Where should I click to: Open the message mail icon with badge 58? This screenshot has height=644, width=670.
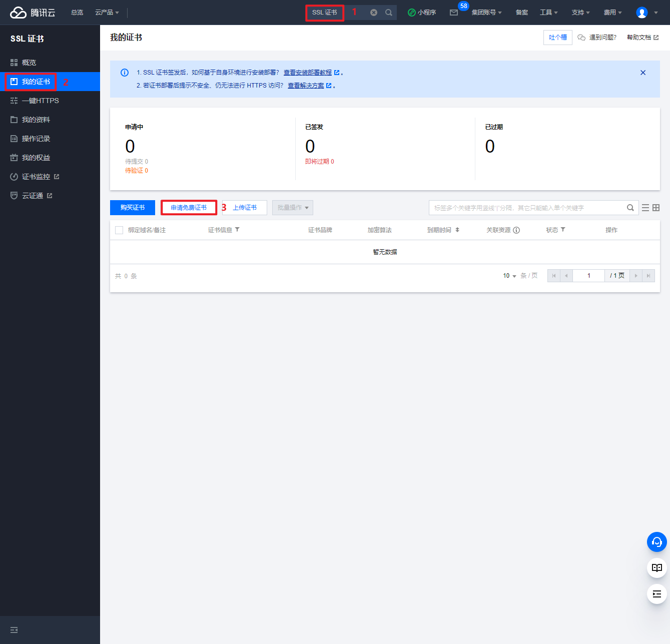tap(454, 13)
